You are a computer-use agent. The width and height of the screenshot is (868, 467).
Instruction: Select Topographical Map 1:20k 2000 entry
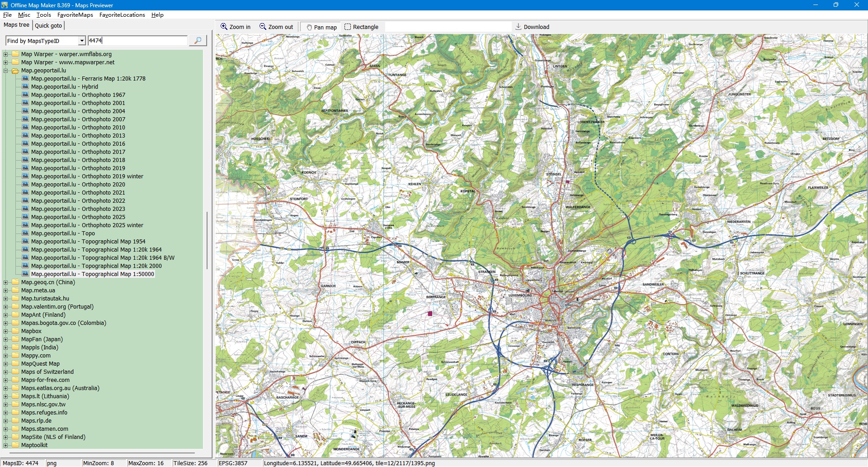[96, 266]
